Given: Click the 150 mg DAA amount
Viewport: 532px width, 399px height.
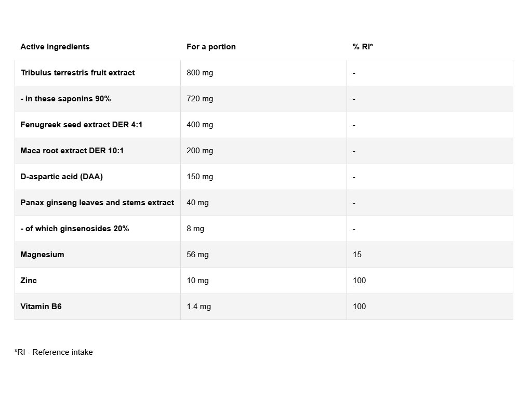Looking at the screenshot, I should point(200,177).
